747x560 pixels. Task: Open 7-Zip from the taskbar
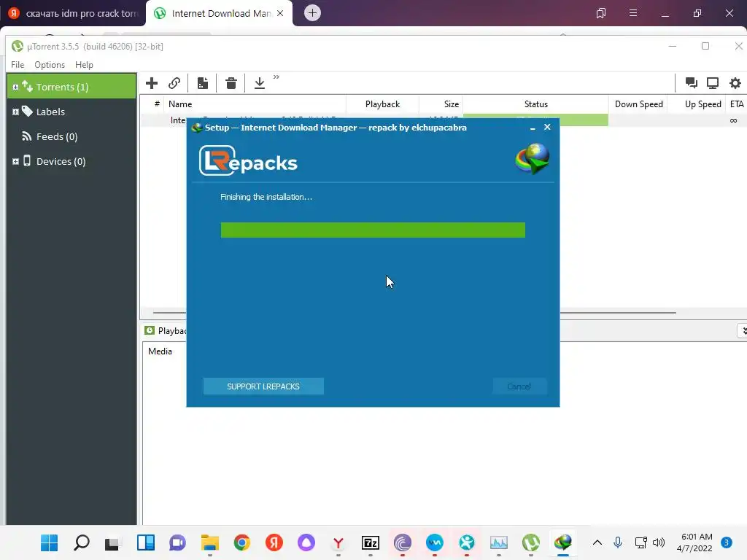(370, 542)
